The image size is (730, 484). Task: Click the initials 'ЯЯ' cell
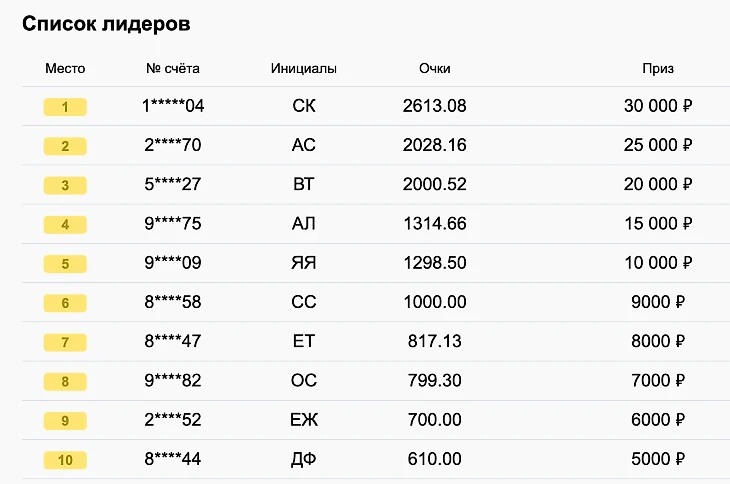(303, 264)
